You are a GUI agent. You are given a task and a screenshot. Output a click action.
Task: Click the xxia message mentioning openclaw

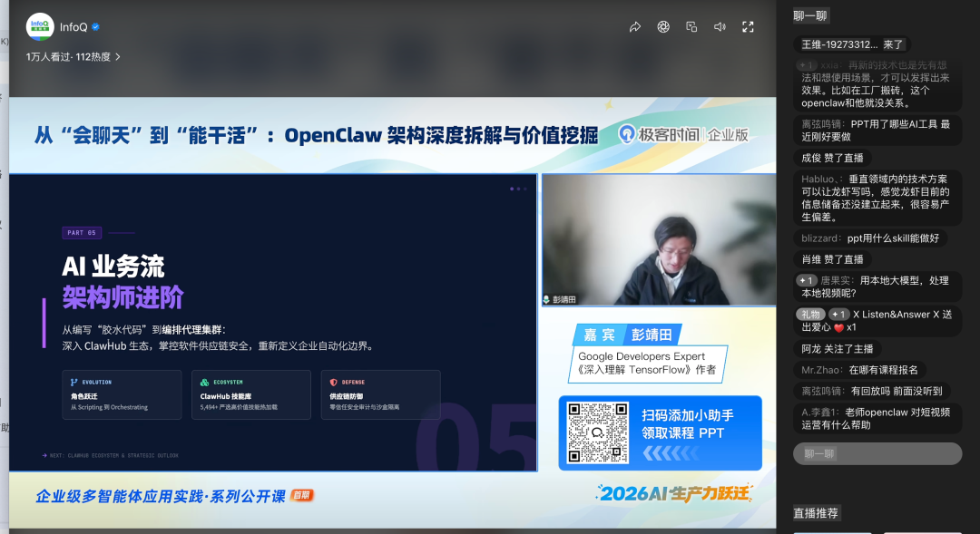(x=877, y=83)
